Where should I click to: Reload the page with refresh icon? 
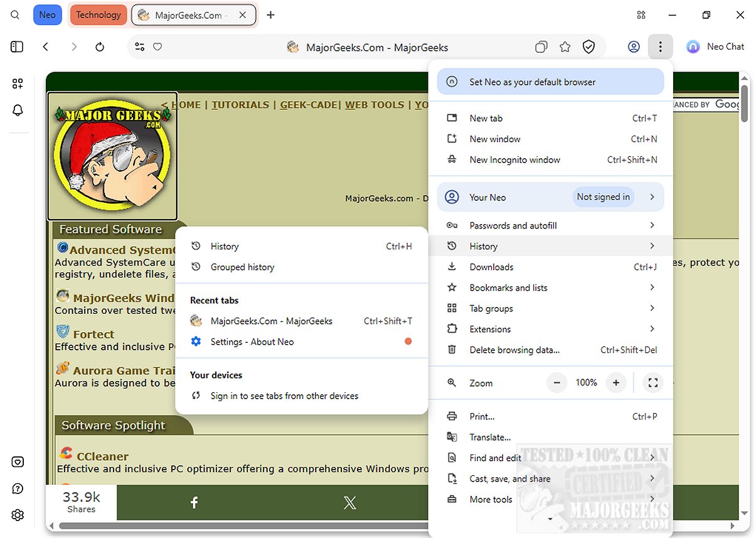(100, 46)
